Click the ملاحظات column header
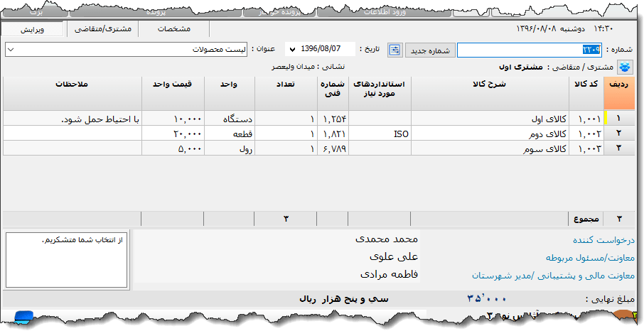The height and width of the screenshot is (331, 644). [73, 93]
